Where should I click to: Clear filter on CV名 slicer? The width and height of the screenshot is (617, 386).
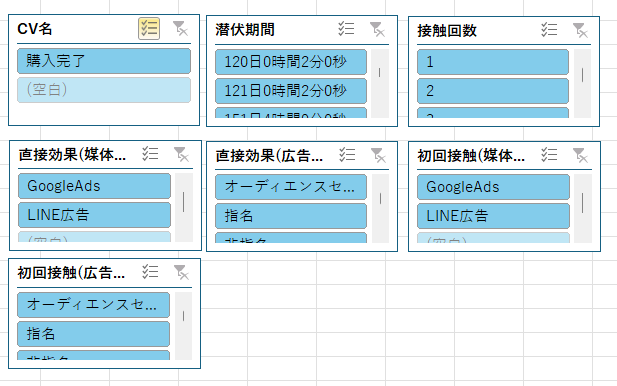[180, 29]
